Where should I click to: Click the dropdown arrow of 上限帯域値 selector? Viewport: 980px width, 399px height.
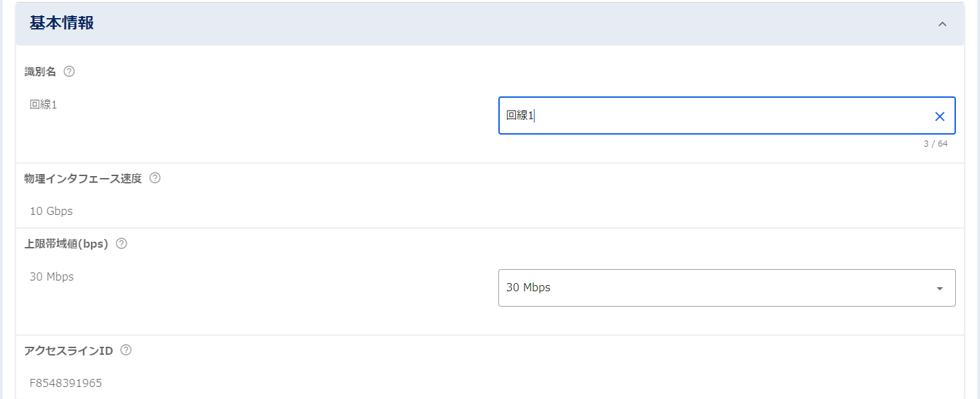pos(939,289)
